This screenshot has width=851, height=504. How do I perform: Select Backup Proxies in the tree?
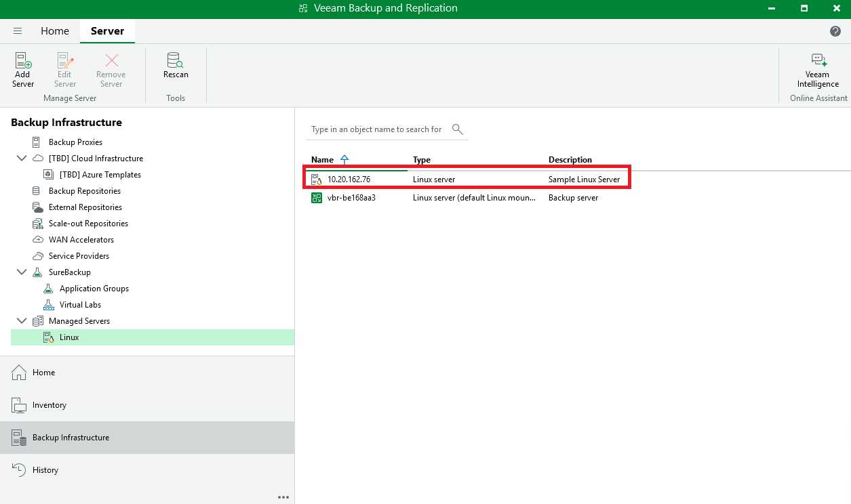coord(75,142)
